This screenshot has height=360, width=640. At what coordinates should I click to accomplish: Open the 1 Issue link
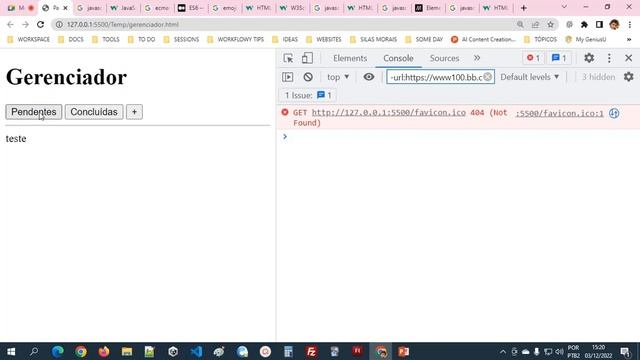308,95
